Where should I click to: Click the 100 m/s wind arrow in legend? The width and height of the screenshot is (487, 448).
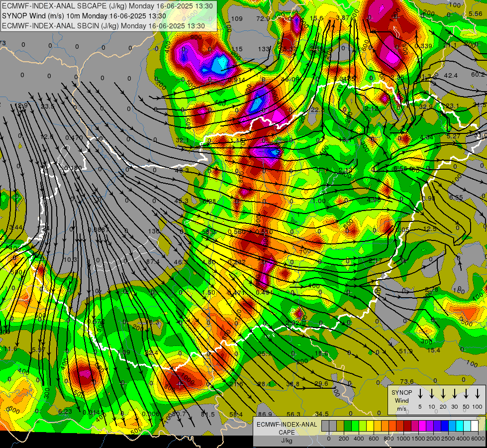click(x=478, y=394)
